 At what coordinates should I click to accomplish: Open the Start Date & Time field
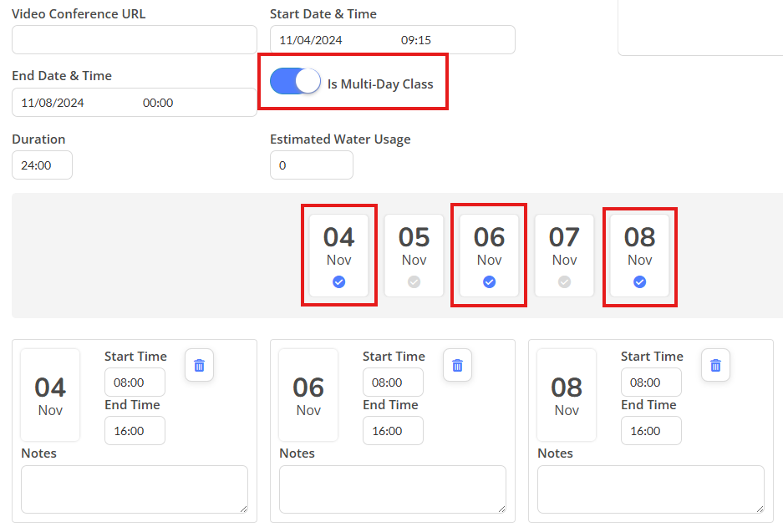point(393,40)
